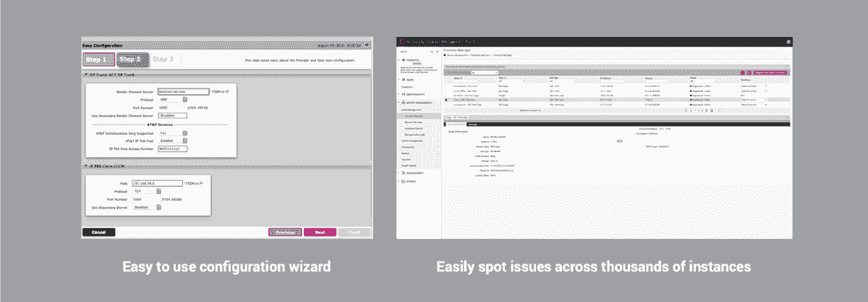Click the pink register button above table
The image size is (868, 302).
[771, 72]
